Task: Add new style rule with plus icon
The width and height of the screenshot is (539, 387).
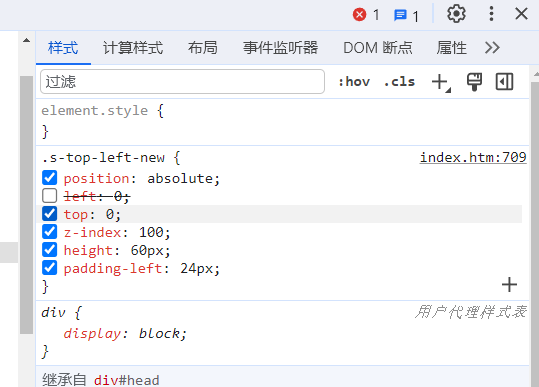Action: 441,82
